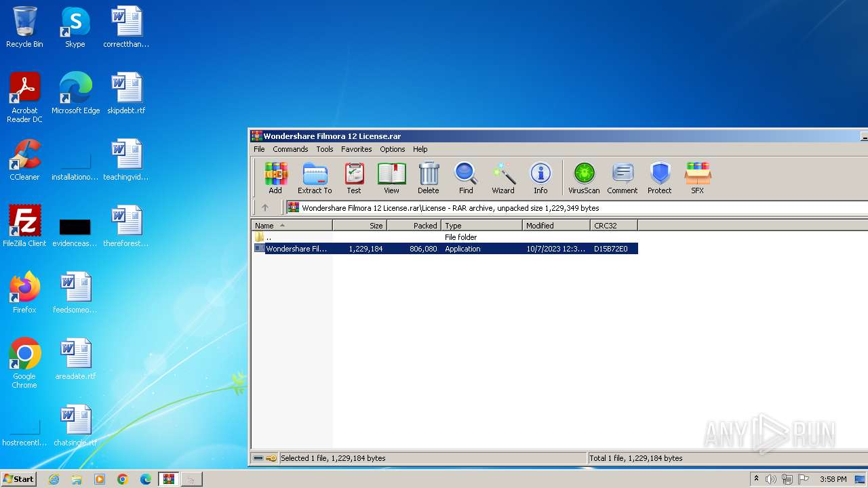Click the archive path address field
This screenshot has width=868, height=488.
pos(576,208)
